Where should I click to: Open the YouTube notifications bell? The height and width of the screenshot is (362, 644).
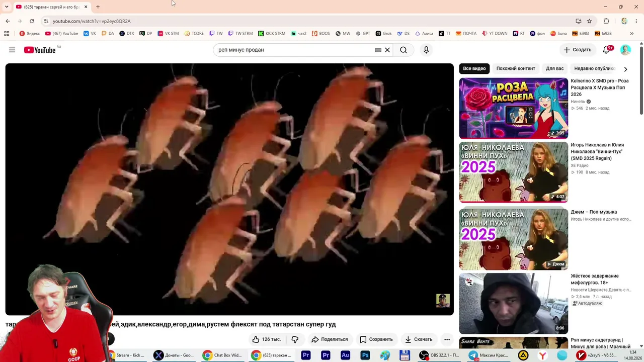606,50
